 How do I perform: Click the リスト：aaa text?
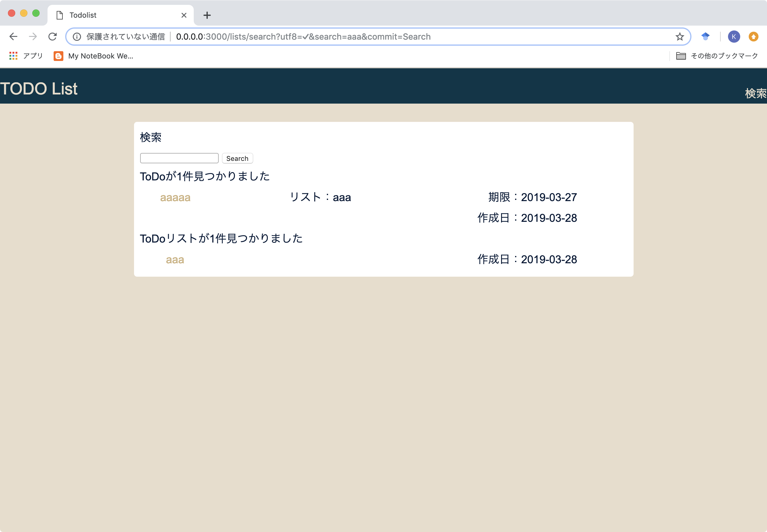point(320,197)
